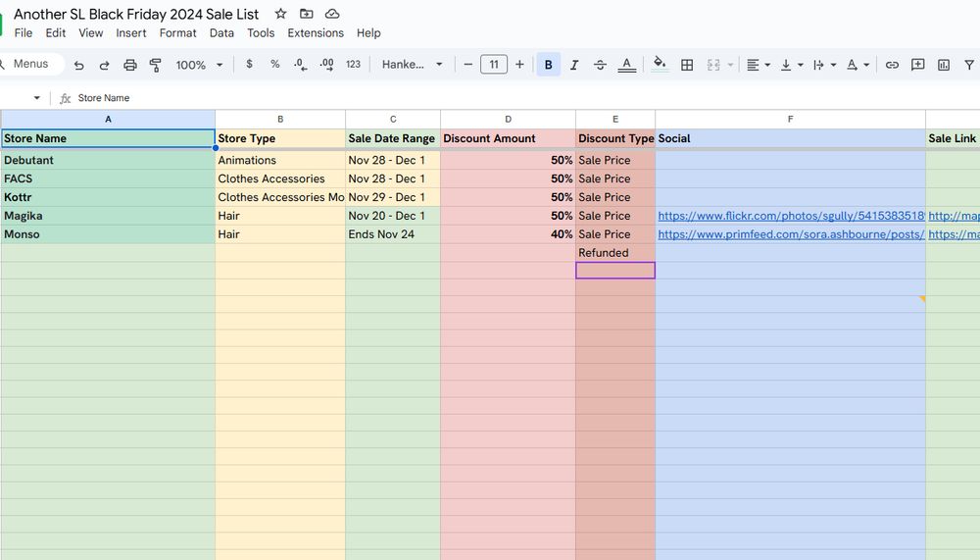Viewport: 980px width, 560px height.
Task: Star the document with the star icon
Action: coord(280,13)
